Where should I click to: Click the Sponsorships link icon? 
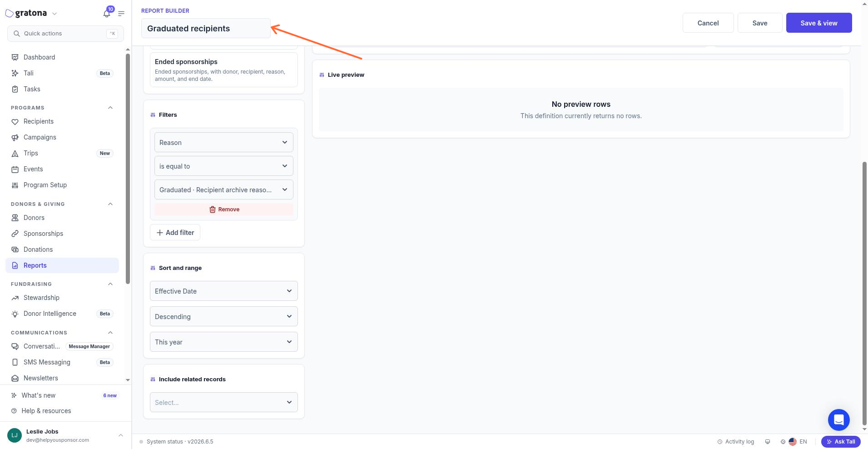coord(15,234)
